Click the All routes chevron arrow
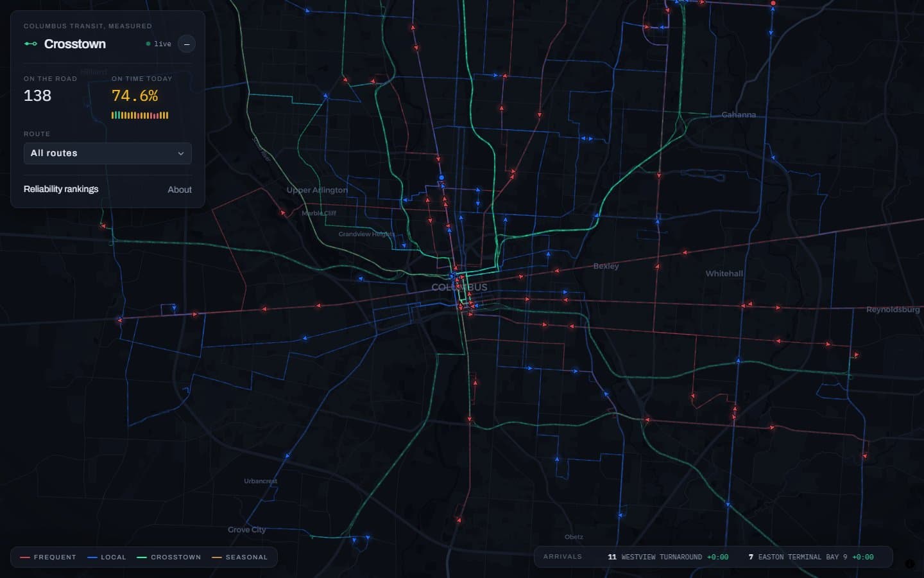This screenshot has height=578, width=924. [x=180, y=153]
